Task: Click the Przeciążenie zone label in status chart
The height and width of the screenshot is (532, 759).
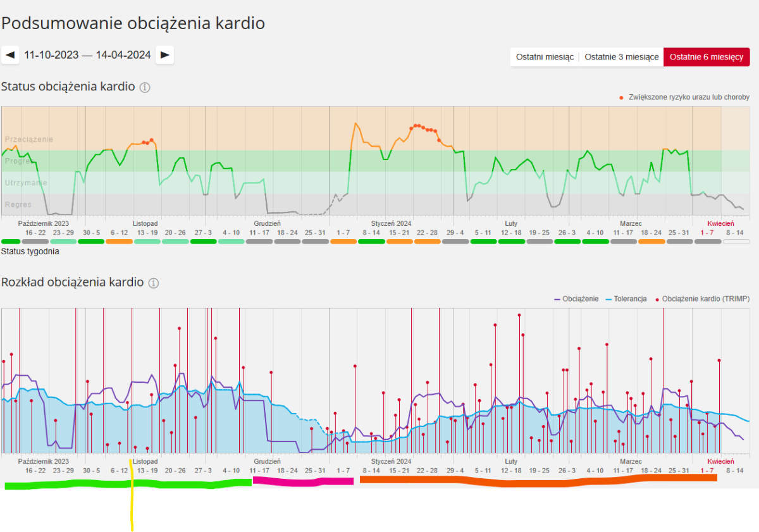Action: pyautogui.click(x=29, y=139)
